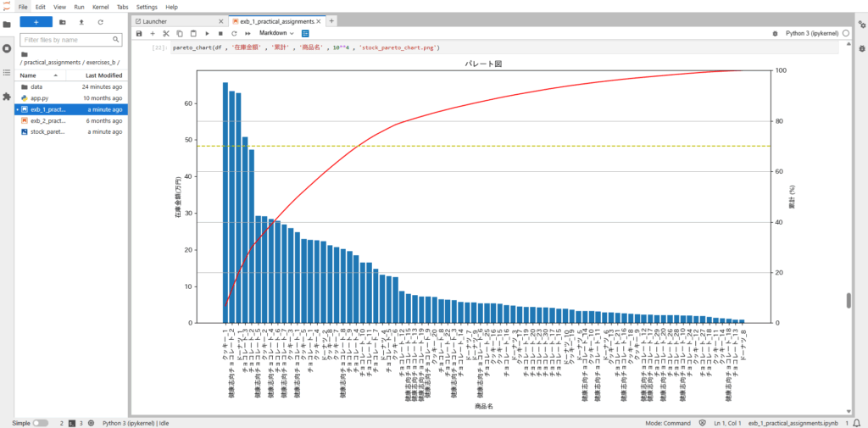Viewport: 868px width, 428px height.
Task: Upload files using the upload arrow icon
Action: 81,22
